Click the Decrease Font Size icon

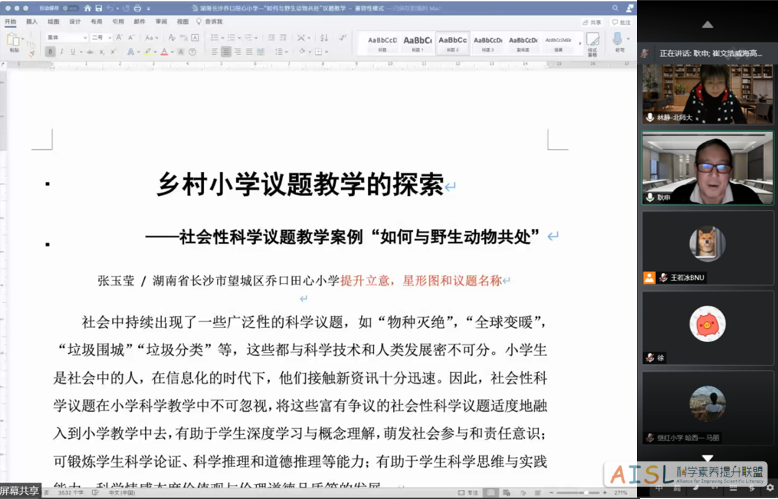click(x=131, y=38)
